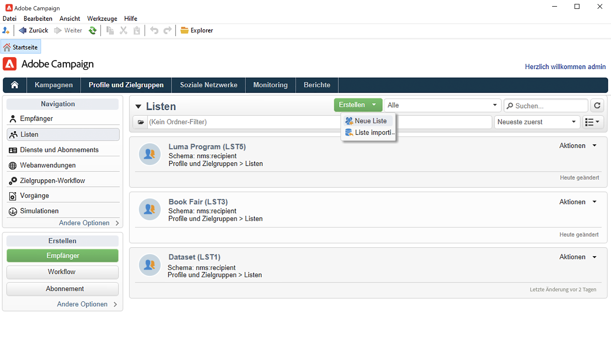The image size is (611, 364).
Task: Switch to the Kampagnen tab
Action: (53, 85)
